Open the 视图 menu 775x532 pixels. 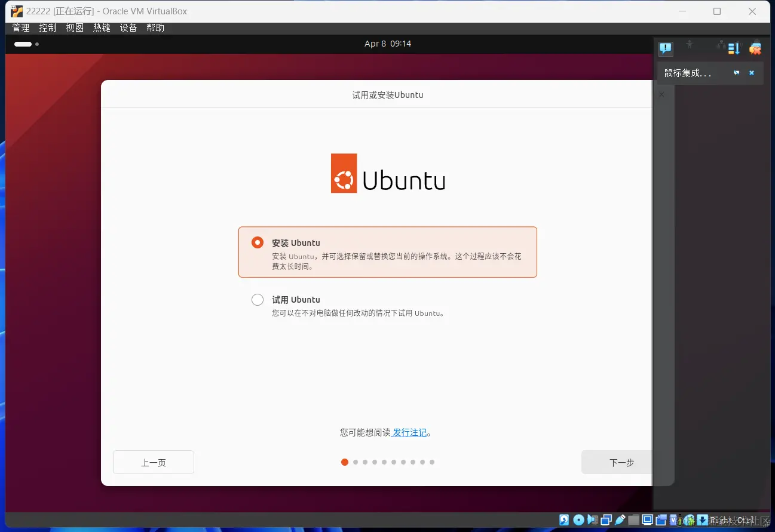coord(75,28)
